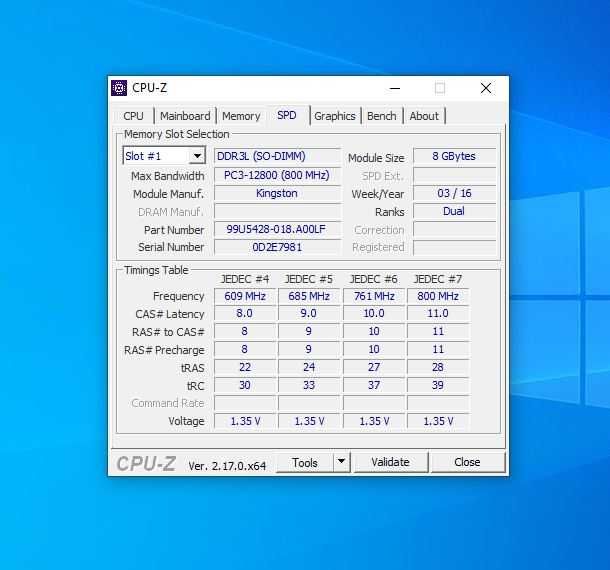Select CAS# Latency 11.0 cell

click(438, 313)
